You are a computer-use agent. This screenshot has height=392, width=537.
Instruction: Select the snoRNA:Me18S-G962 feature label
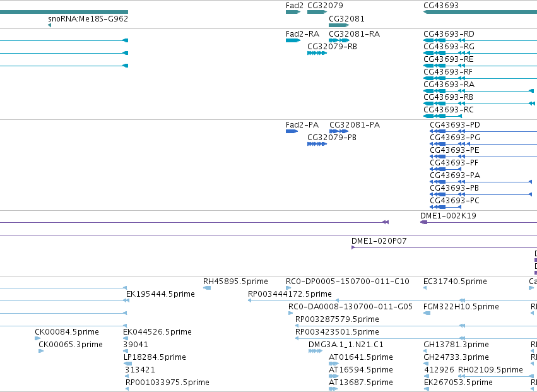point(88,18)
